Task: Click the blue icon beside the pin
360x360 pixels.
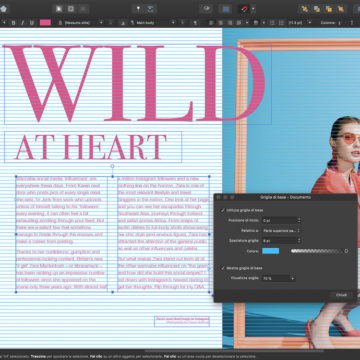Action: click(150, 9)
